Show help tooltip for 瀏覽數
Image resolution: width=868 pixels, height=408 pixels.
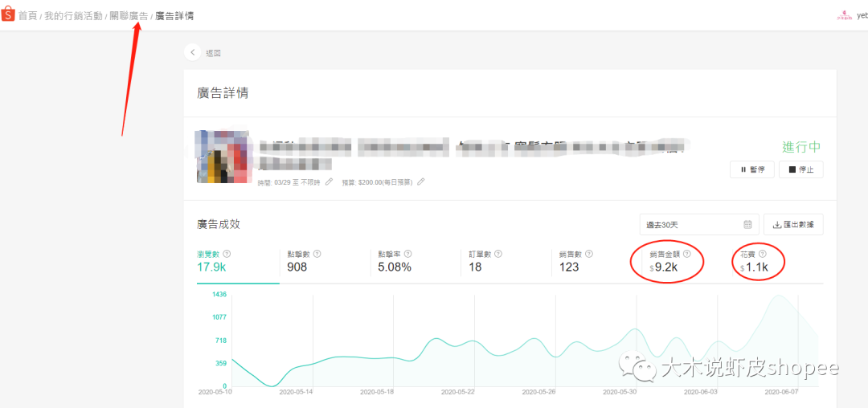click(227, 254)
